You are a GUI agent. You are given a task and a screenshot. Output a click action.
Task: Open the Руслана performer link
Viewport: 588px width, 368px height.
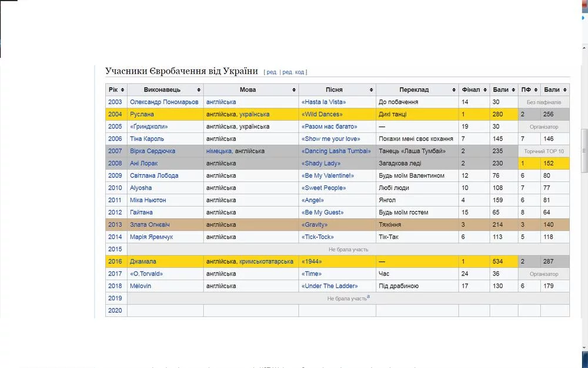[142, 114]
